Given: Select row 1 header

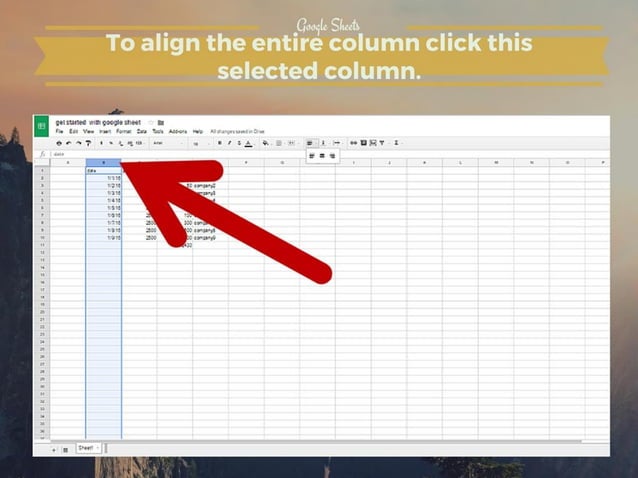Looking at the screenshot, I should 42,171.
